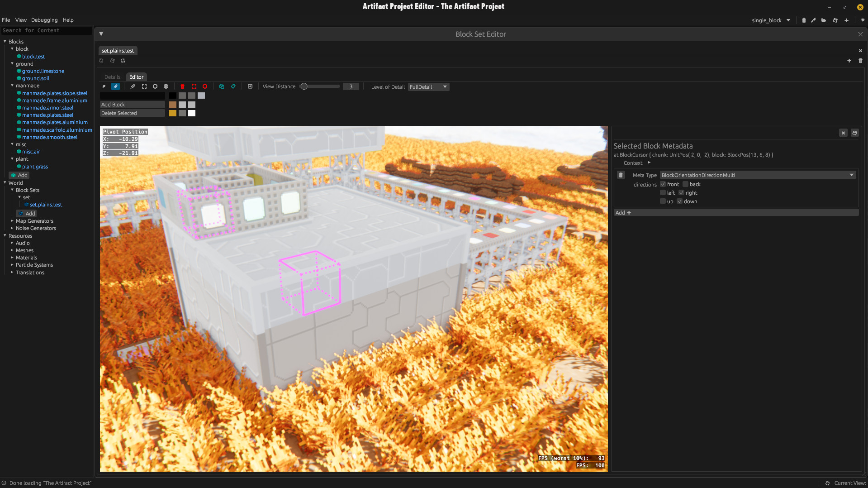Delete the metadata entry with trash icon
Screen dimensions: 868x488
point(621,175)
